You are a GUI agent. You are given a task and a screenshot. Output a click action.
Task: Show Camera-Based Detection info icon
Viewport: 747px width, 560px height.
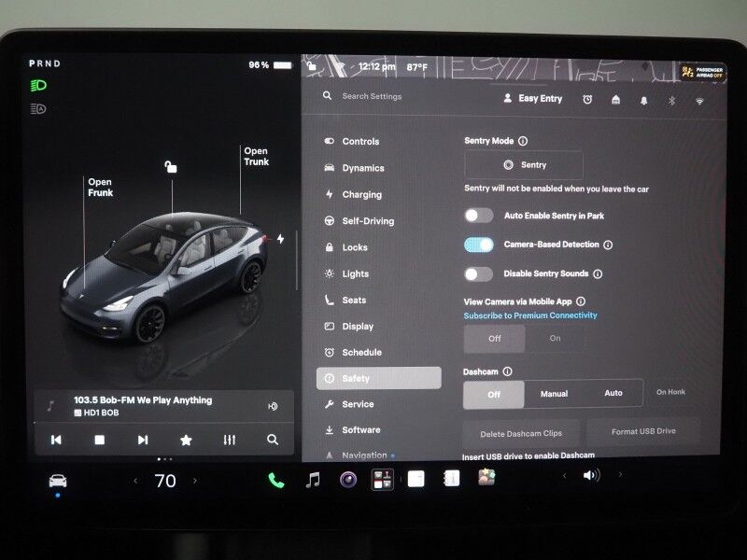[608, 245]
